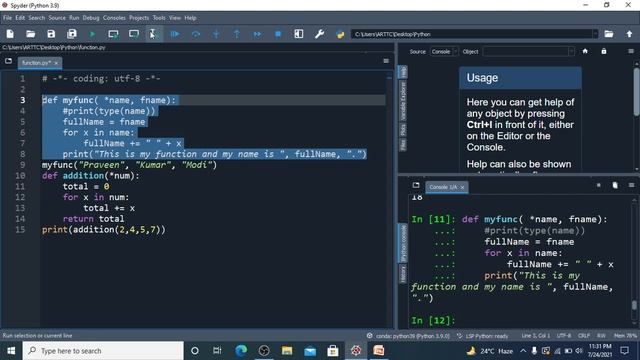Image resolution: width=640 pixels, height=360 pixels.
Task: Click UTF-8 encoding status entry
Action: coord(564,336)
